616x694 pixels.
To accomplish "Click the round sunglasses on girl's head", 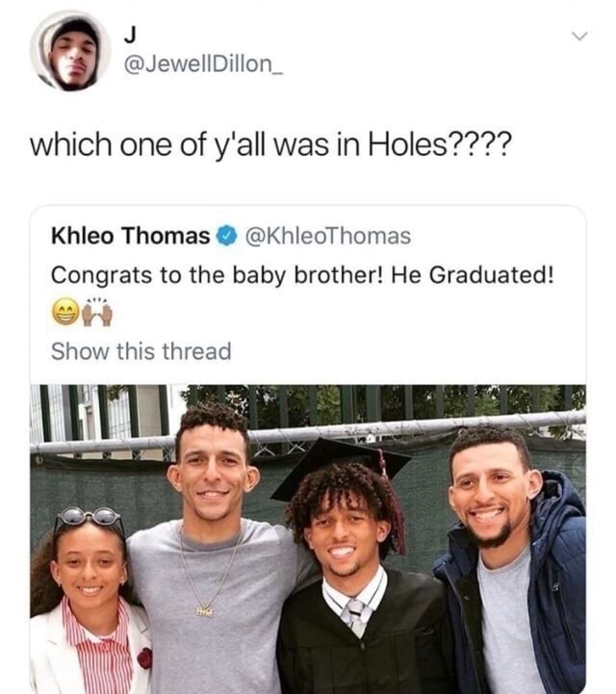I will coord(90,517).
